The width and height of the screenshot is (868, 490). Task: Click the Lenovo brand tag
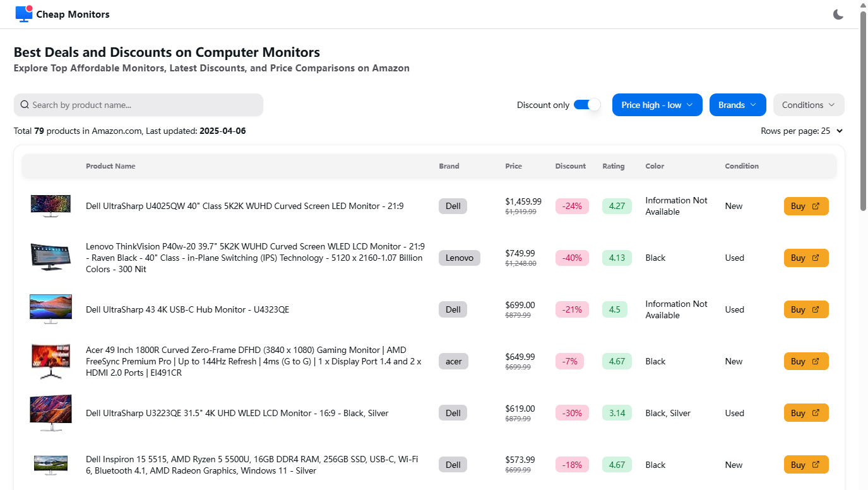click(459, 258)
